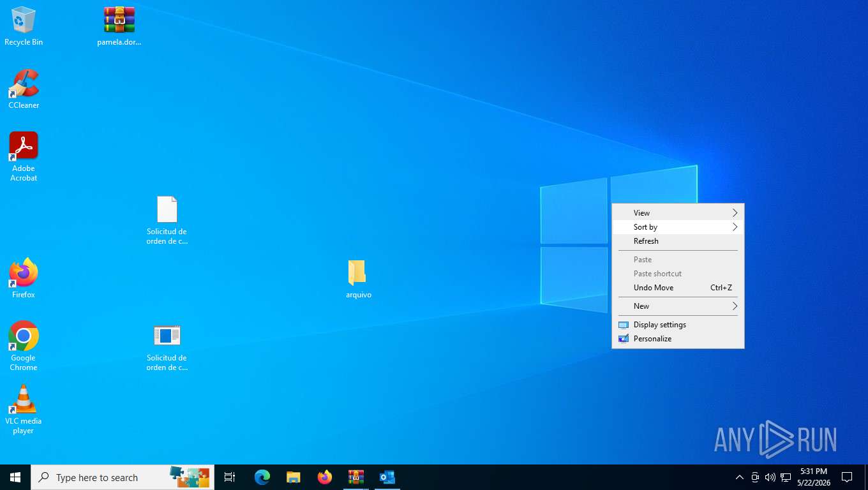Viewport: 868px width, 490px height.
Task: Open the Action Center notifications icon
Action: [x=847, y=477]
